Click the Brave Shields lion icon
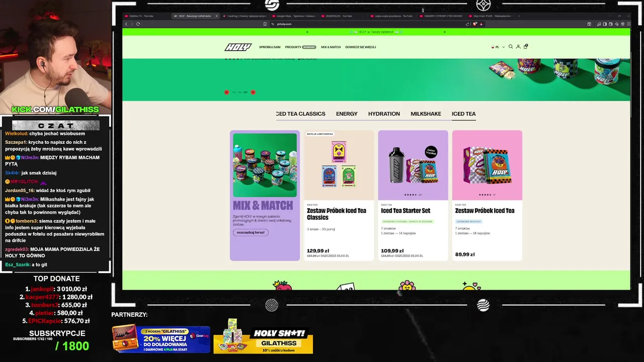The width and height of the screenshot is (644, 362). click(x=474, y=24)
